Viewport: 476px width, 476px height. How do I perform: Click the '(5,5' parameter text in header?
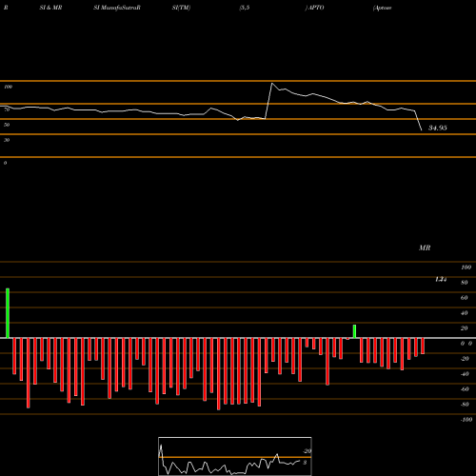pos(245,8)
